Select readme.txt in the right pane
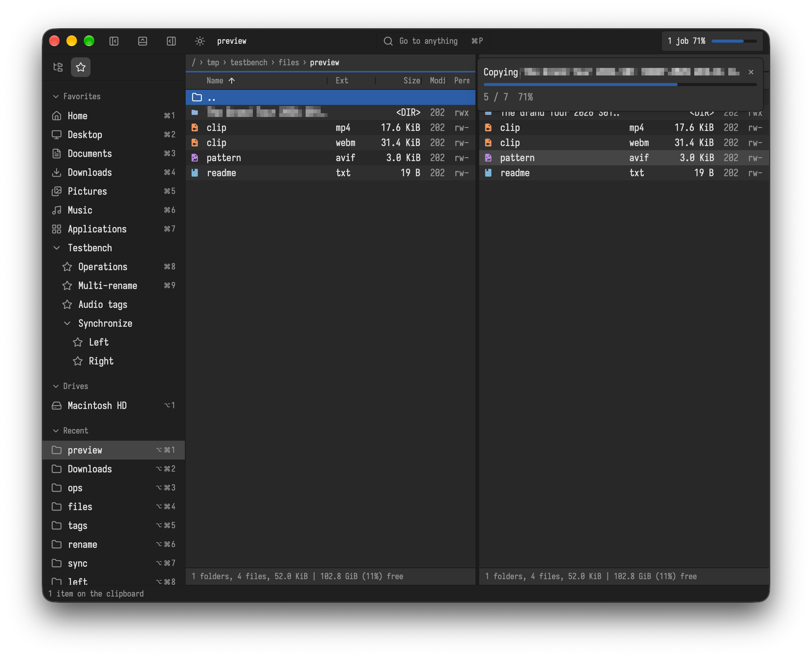This screenshot has height=658, width=812. 624,173
